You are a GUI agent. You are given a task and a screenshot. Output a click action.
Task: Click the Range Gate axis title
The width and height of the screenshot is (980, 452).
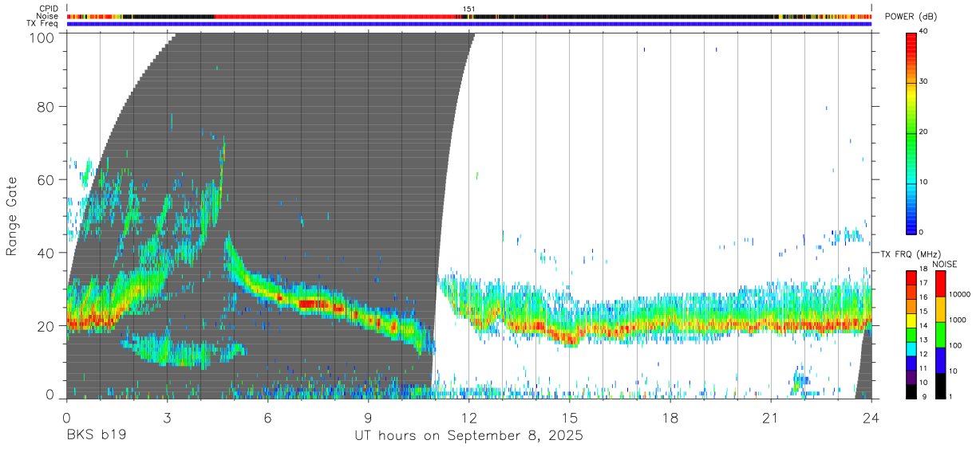click(12, 215)
